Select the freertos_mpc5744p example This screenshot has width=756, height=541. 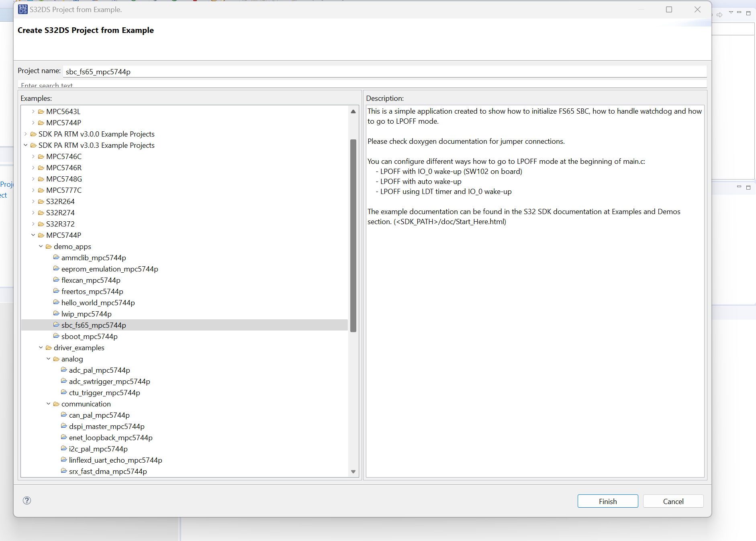point(92,291)
